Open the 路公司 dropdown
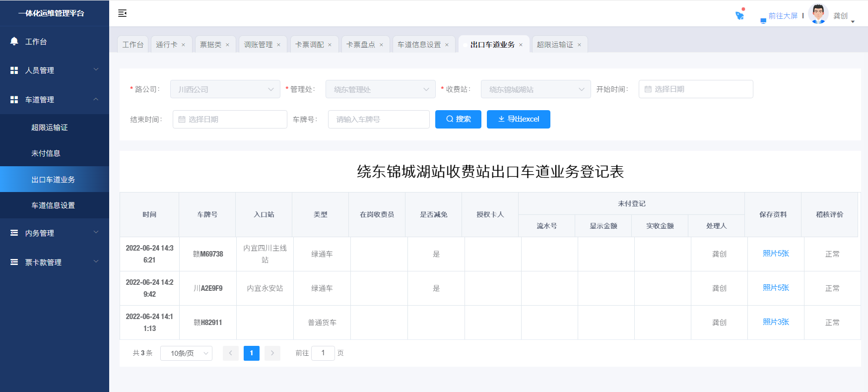 click(225, 89)
